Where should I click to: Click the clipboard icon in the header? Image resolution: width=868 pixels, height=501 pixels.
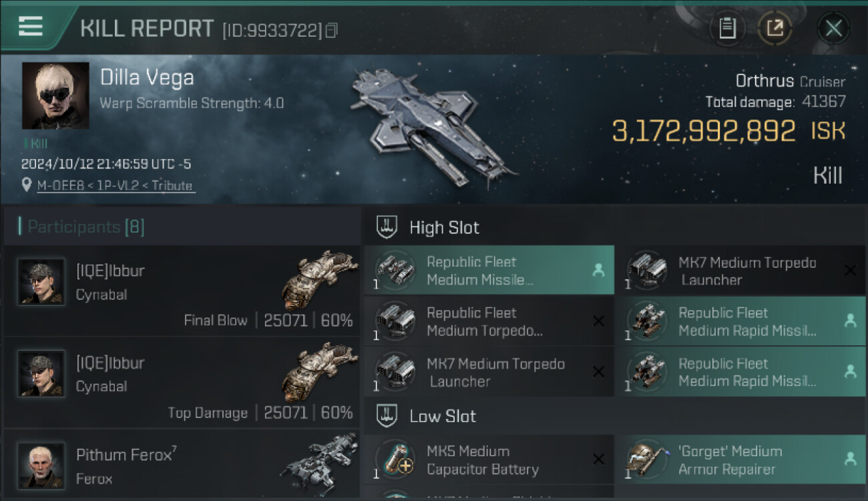[x=727, y=28]
